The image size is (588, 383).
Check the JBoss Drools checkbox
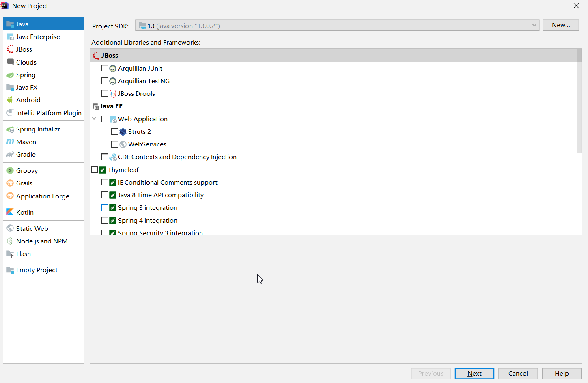104,93
